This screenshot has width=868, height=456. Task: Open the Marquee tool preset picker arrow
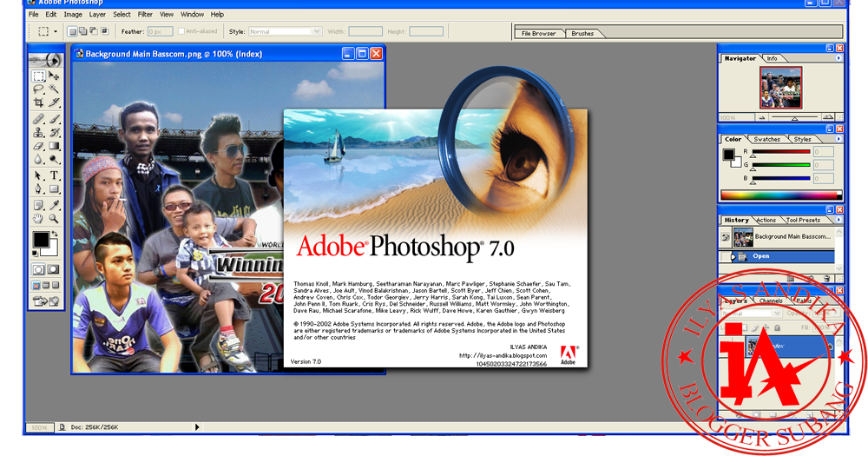56,31
